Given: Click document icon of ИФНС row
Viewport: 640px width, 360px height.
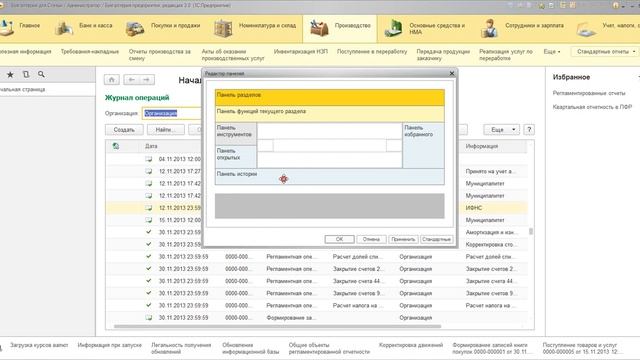Looking at the screenshot, I should (x=149, y=208).
